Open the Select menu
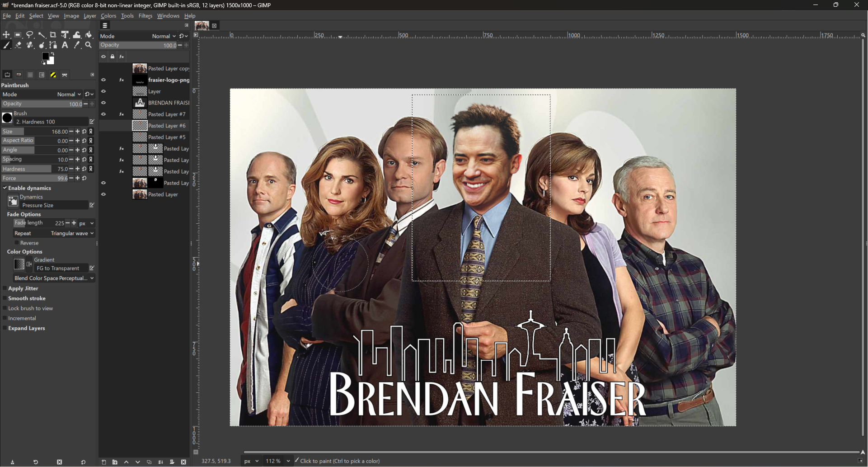Screen dimensions: 868x467 pos(36,16)
